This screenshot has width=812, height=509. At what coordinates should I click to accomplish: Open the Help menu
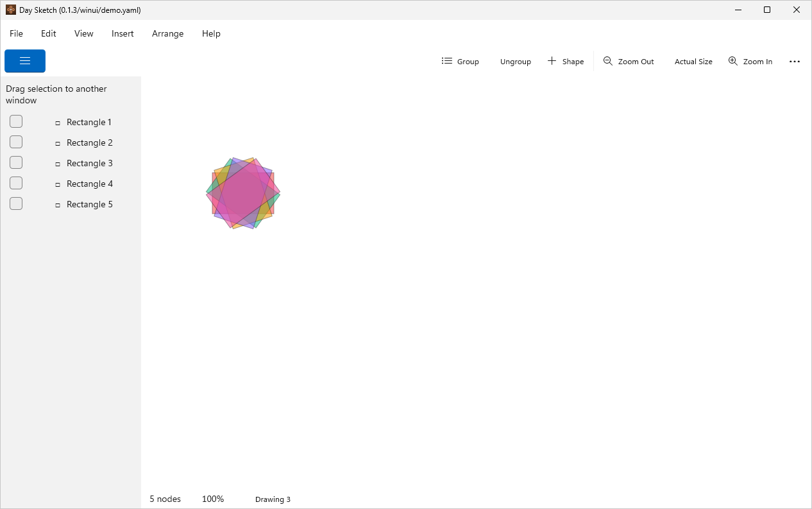(211, 33)
